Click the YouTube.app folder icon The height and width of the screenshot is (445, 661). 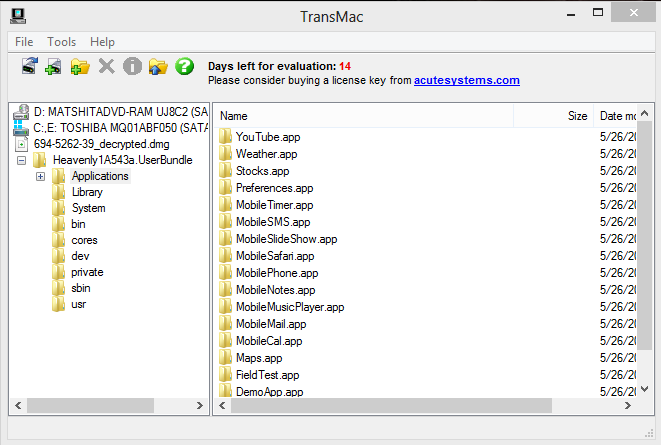click(x=226, y=137)
